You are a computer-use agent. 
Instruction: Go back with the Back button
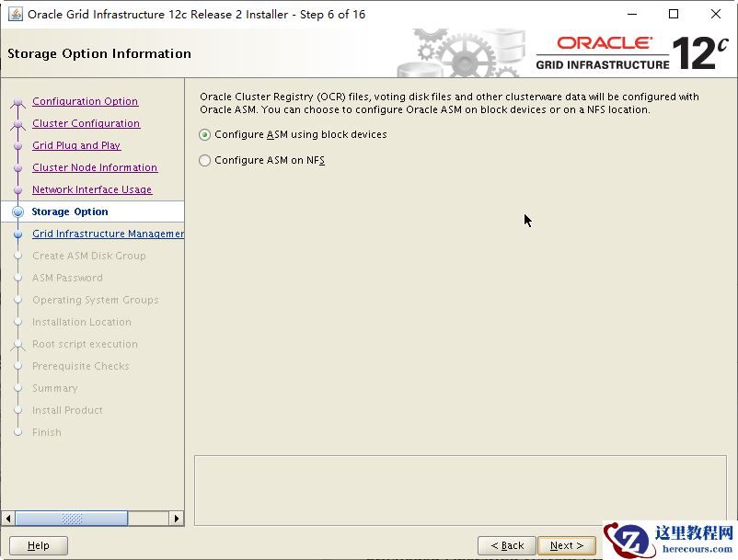[507, 545]
